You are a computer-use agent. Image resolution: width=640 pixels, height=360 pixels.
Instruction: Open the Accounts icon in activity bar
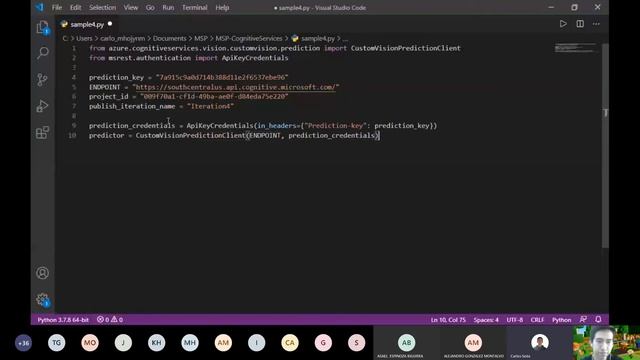click(42, 273)
